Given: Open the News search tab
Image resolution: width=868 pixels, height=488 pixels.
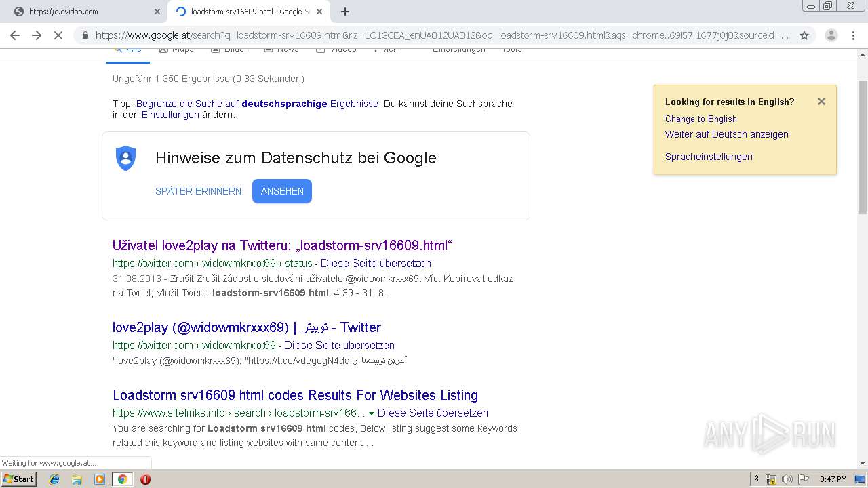Looking at the screenshot, I should click(x=281, y=49).
